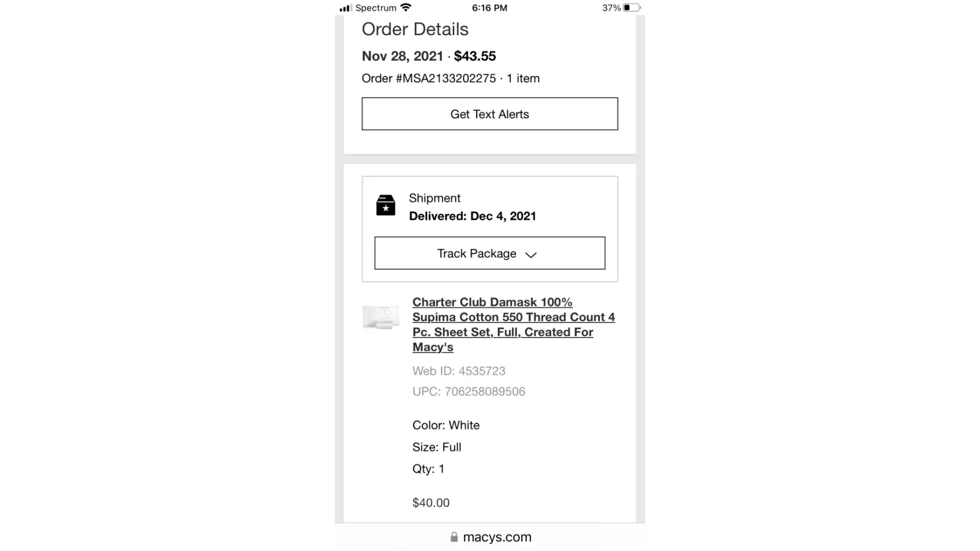Screen dimensions: 980x551
Task: Click the UPC 706258089506 text
Action: coord(469,391)
